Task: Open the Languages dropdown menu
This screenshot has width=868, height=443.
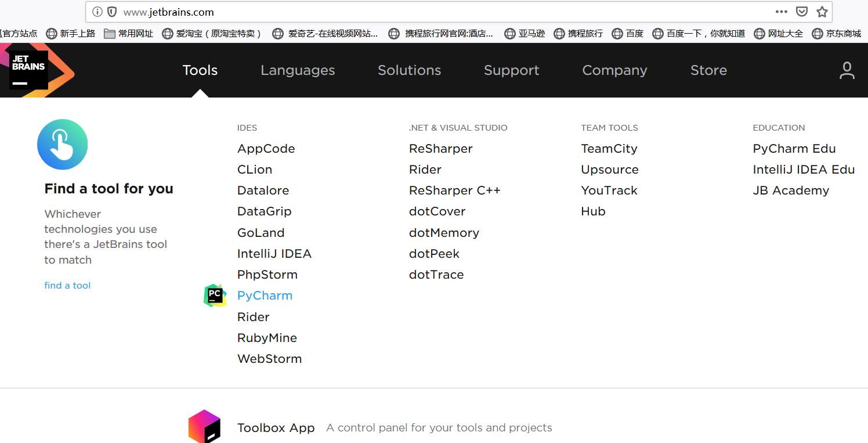Action: pos(298,70)
